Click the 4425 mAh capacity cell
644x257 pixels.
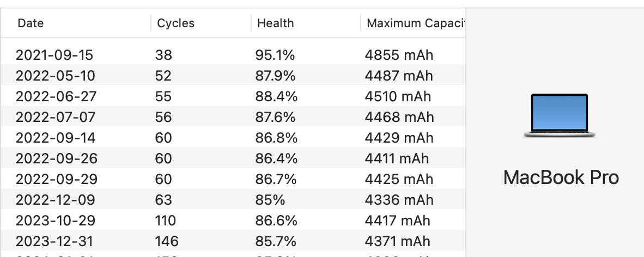tap(399, 179)
